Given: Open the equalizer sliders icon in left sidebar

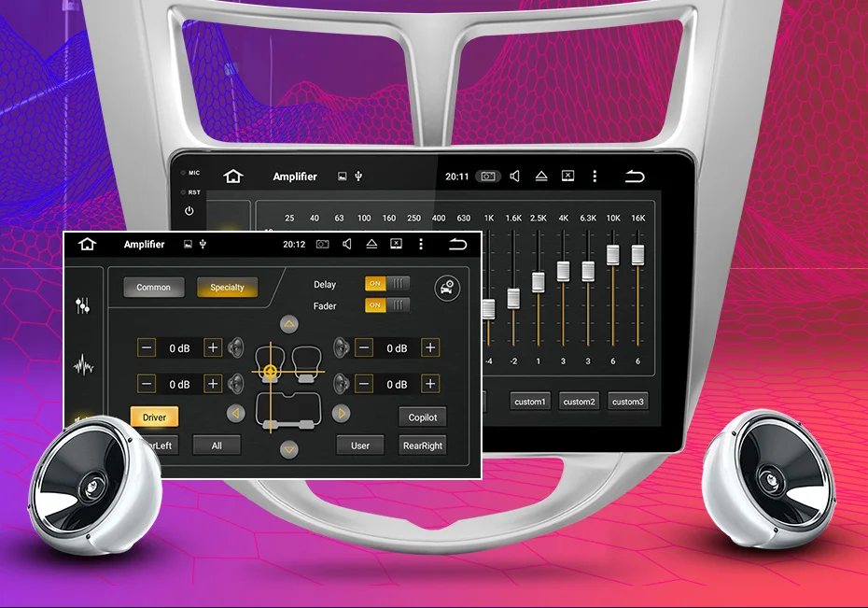Looking at the screenshot, I should tap(82, 305).
